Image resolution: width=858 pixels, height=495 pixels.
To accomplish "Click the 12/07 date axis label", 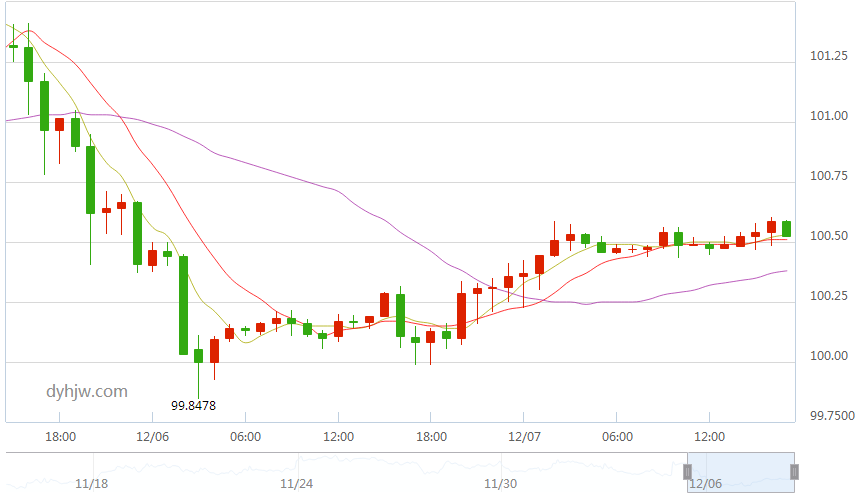I will [x=524, y=437].
